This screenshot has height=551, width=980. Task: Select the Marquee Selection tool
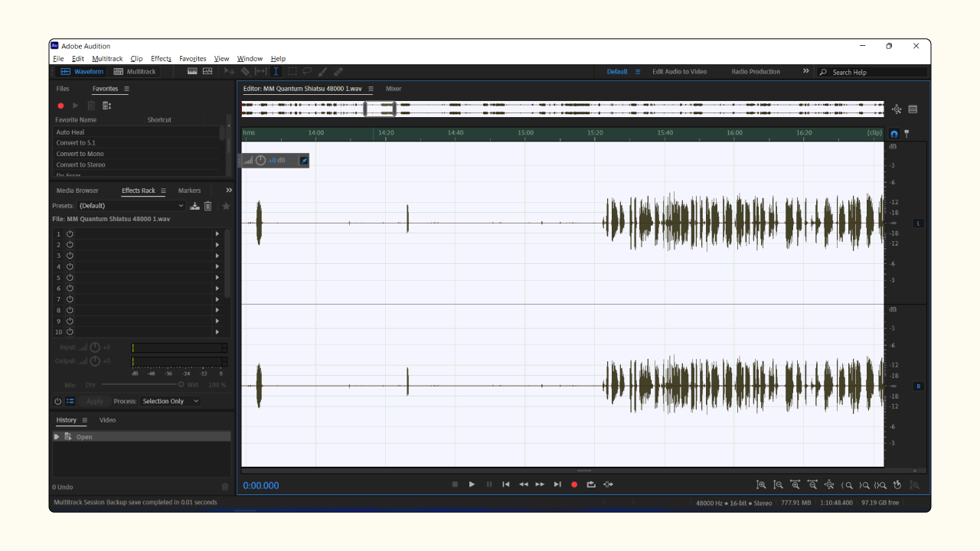(292, 71)
